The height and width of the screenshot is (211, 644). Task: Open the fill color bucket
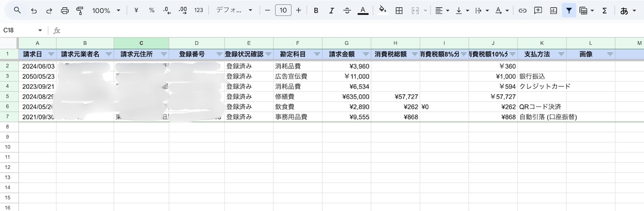tap(383, 11)
